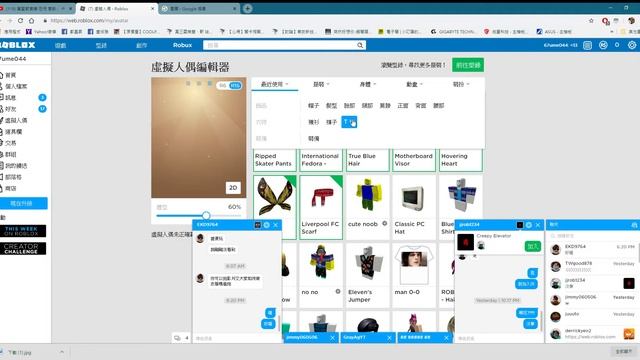640x360 pixels.
Task: Open the Robux balance icon showing 0
Action: coord(603,45)
